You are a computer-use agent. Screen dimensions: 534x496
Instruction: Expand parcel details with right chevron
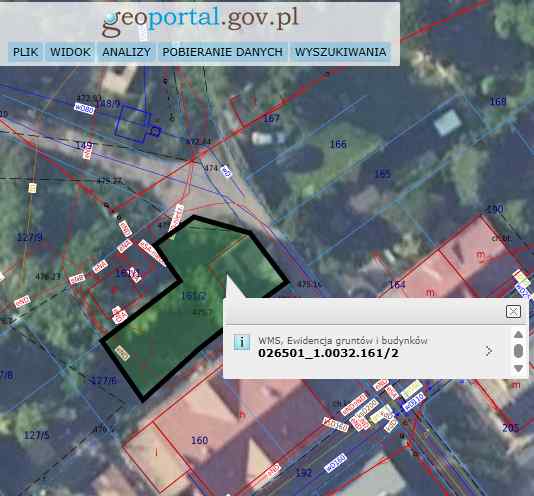click(x=489, y=351)
